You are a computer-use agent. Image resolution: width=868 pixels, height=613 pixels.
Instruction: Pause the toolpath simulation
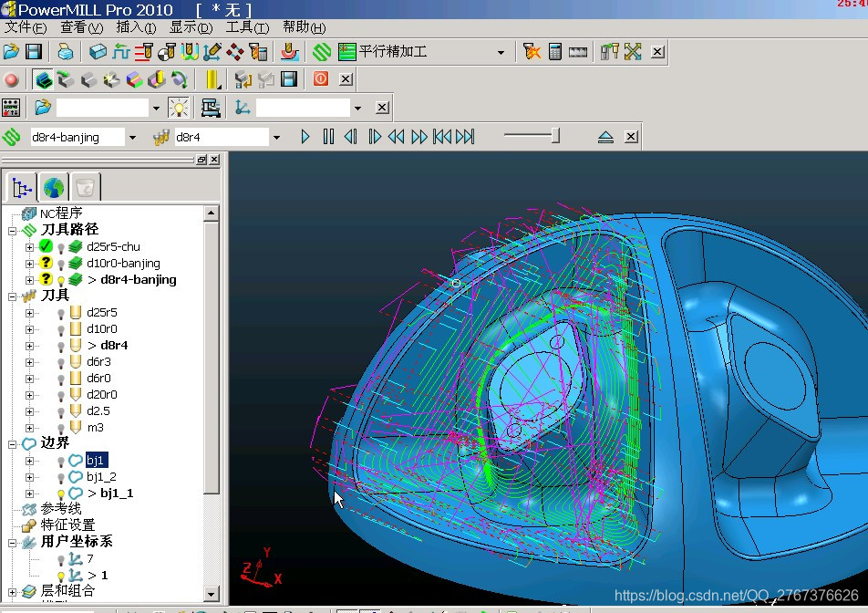coord(328,137)
